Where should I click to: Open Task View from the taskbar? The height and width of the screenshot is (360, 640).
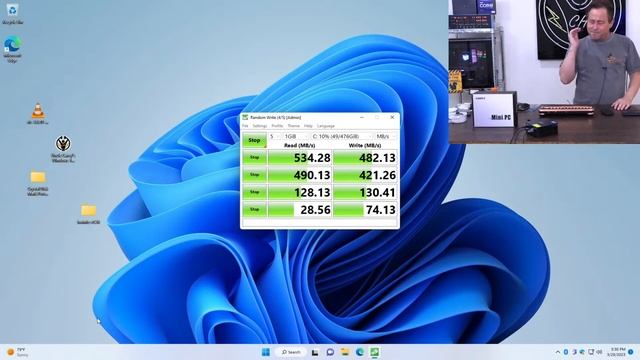tap(315, 352)
